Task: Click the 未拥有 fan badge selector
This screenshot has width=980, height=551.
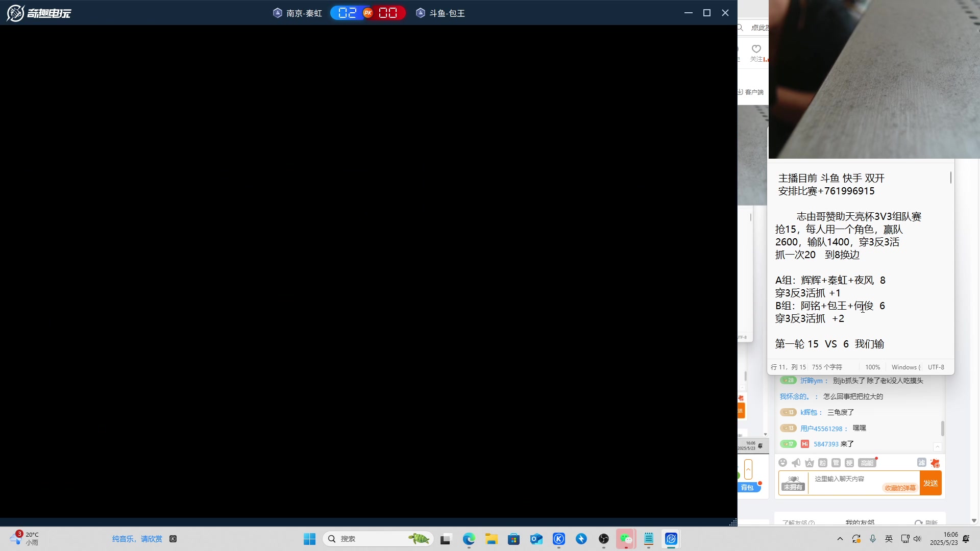Action: pos(793,483)
